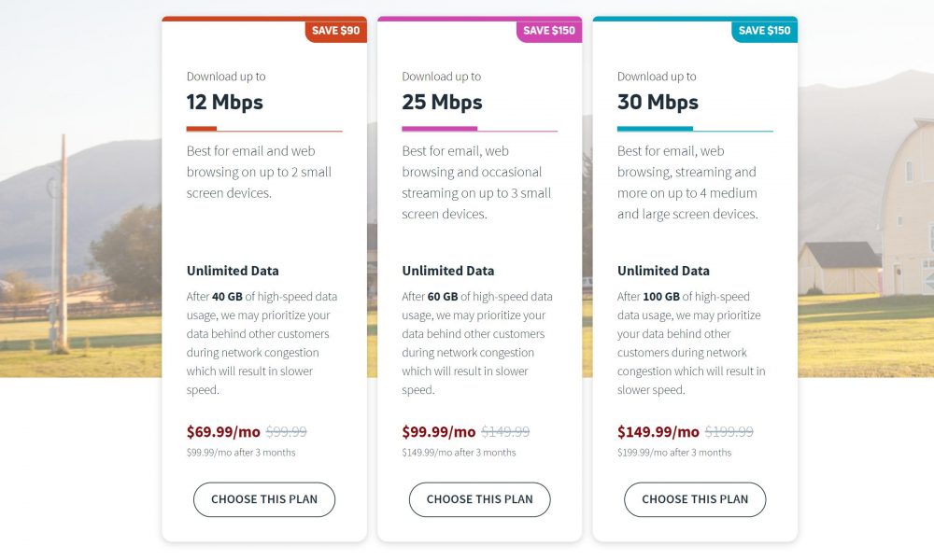Choose the 12 Mbps plan button
Image resolution: width=934 pixels, height=560 pixels.
click(264, 499)
